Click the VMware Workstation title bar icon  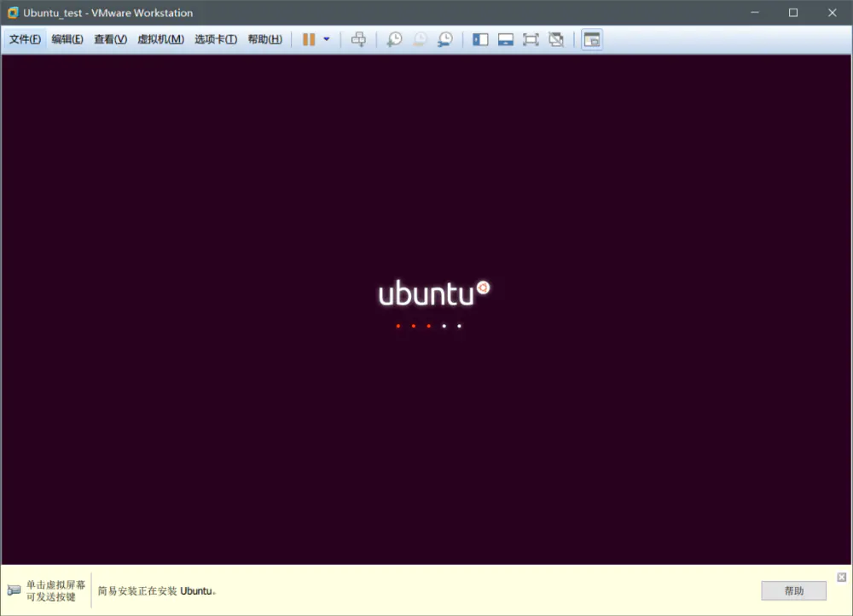13,13
